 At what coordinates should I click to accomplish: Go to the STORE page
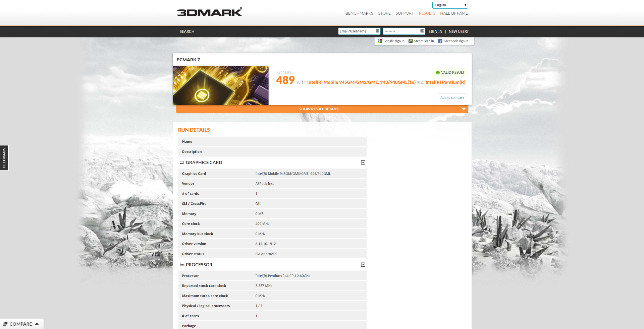tap(384, 13)
